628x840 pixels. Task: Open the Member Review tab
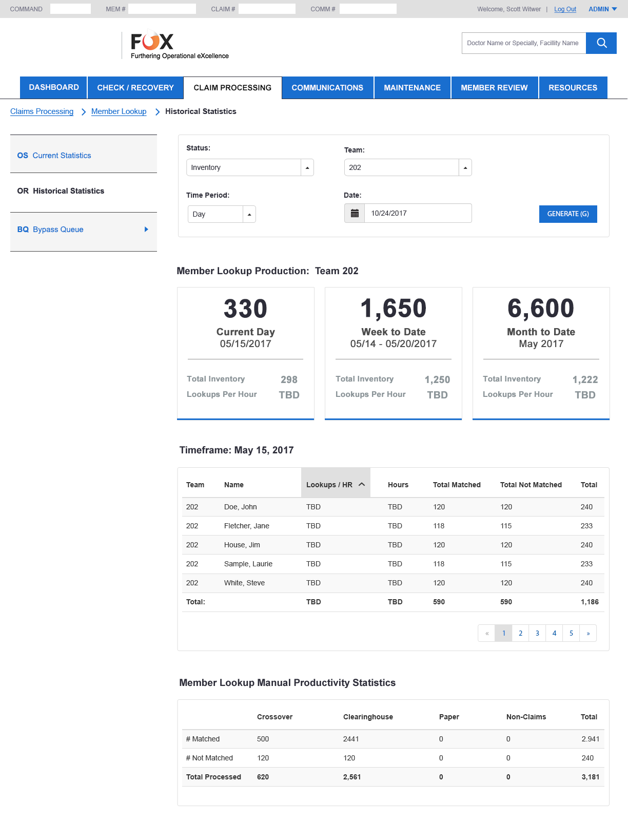pyautogui.click(x=494, y=88)
